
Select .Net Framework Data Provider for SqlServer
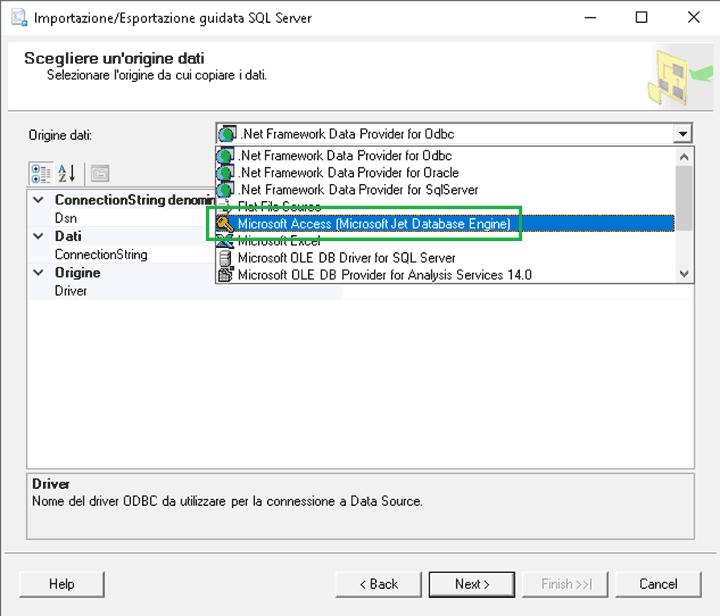[445, 190]
